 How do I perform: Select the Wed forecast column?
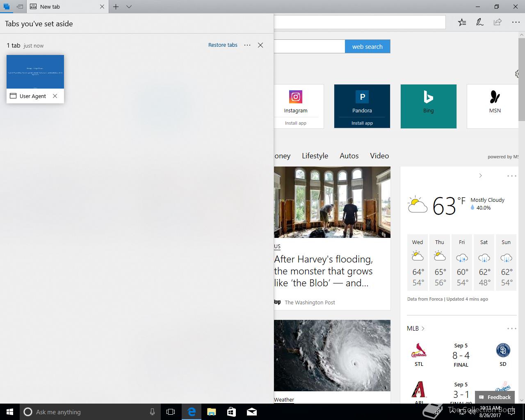tap(418, 262)
